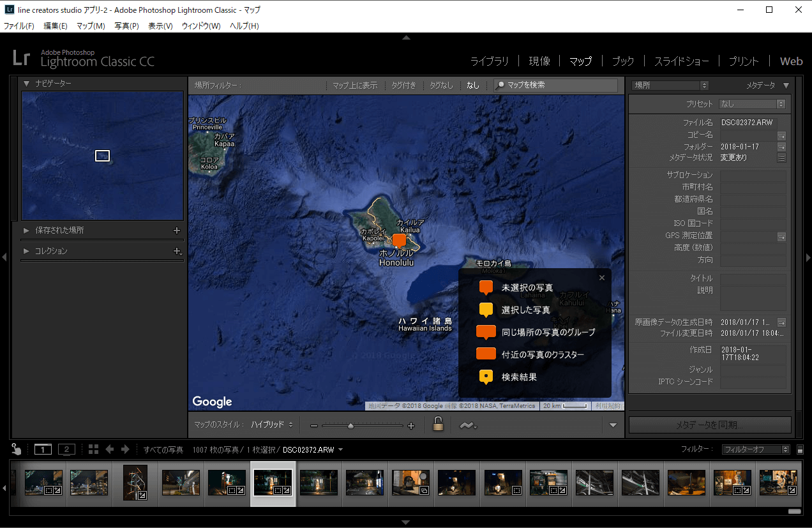Collapse the ナビゲーター panel triangle
Screen dimensions: 812x528
pyautogui.click(x=27, y=84)
